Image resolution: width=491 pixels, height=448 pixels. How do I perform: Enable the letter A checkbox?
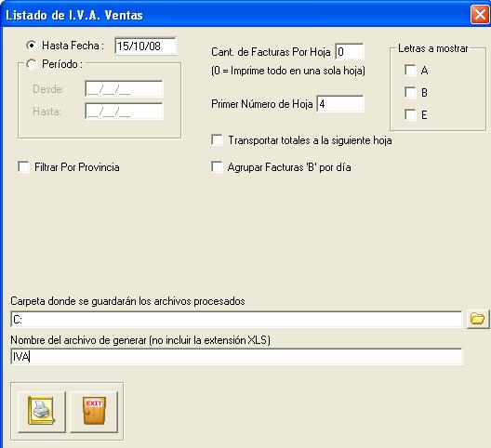tap(410, 70)
